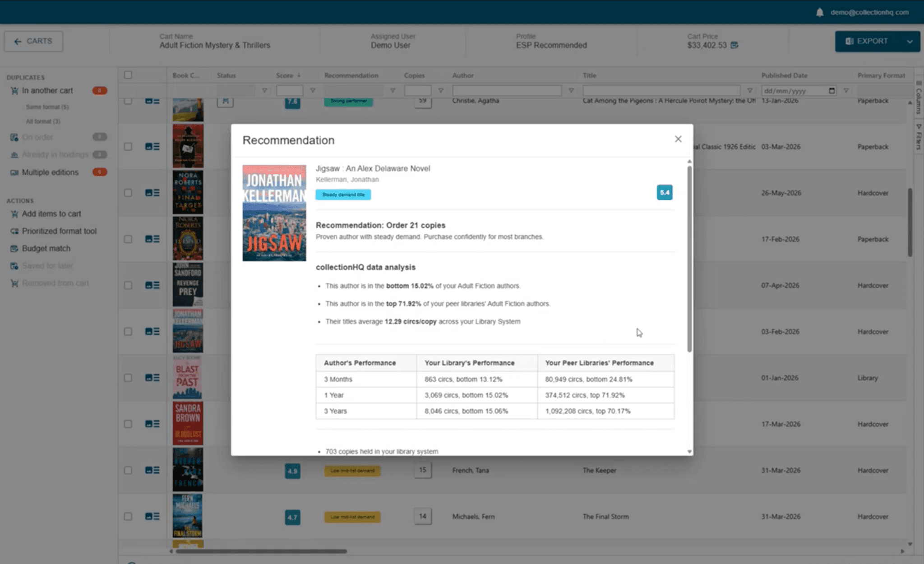Check the box for the 03-Mar-2026 row

pyautogui.click(x=128, y=147)
